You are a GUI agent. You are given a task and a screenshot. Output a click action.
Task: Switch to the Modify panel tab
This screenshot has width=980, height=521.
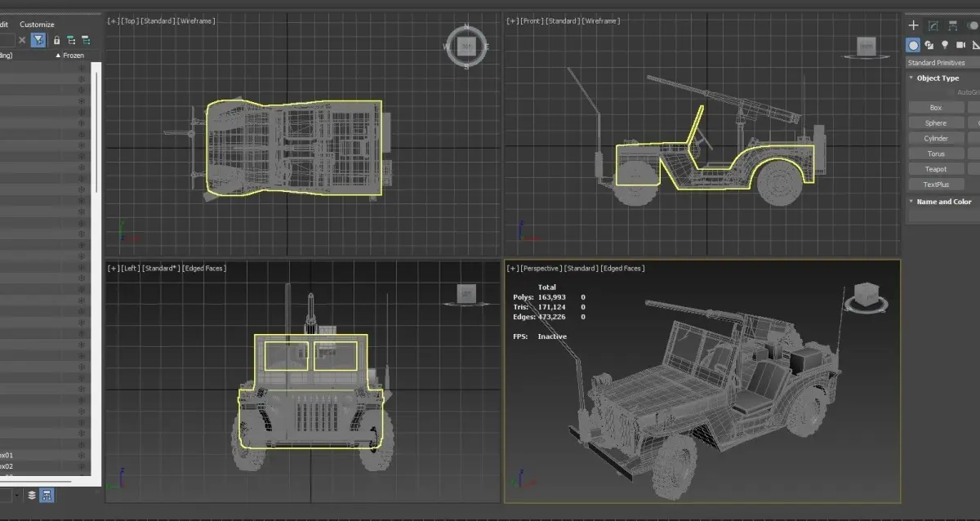click(933, 26)
